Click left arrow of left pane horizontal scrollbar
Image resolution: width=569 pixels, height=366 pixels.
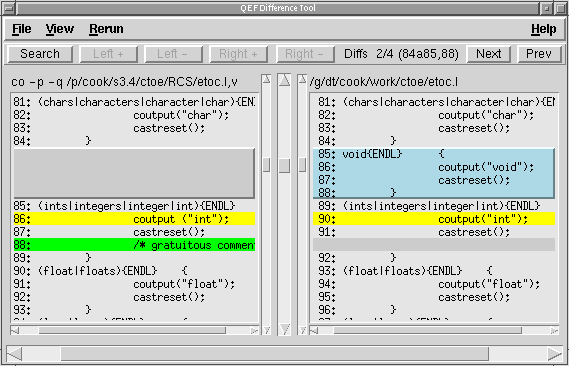[x=15, y=330]
